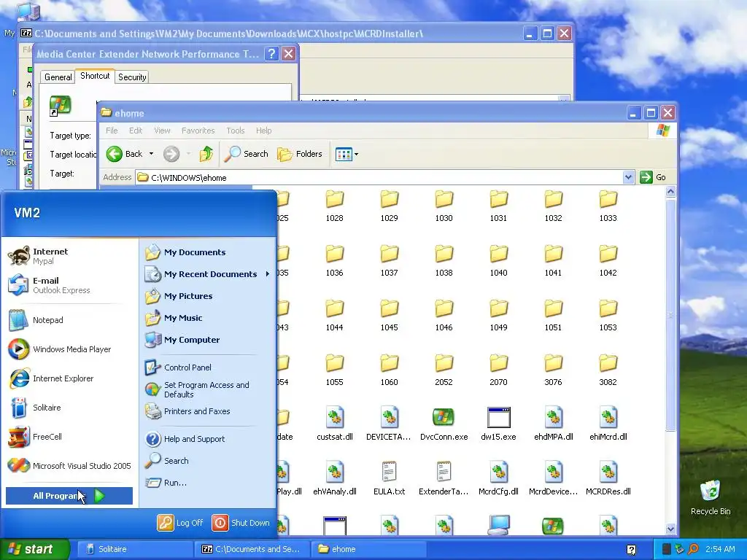Open Help and Support
747x560 pixels.
[x=207, y=439]
